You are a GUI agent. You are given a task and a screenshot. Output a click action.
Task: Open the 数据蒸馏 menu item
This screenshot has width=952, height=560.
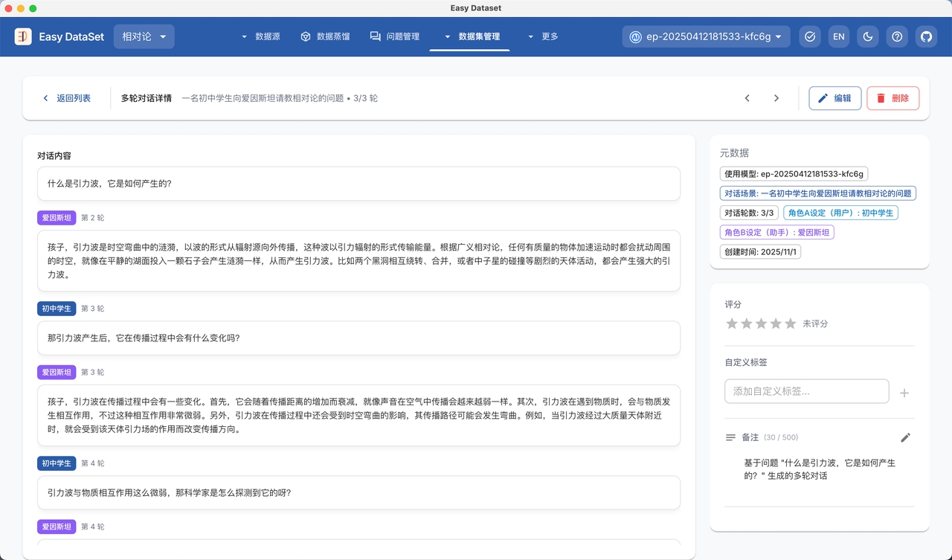pyautogui.click(x=325, y=36)
